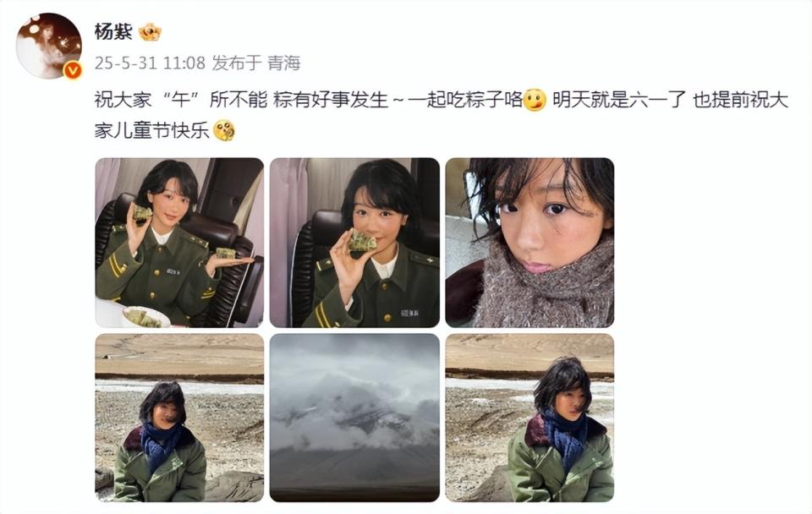Open bottom-left photo in green coat outdoors
Viewport: 812px width, 514px height.
(x=179, y=418)
